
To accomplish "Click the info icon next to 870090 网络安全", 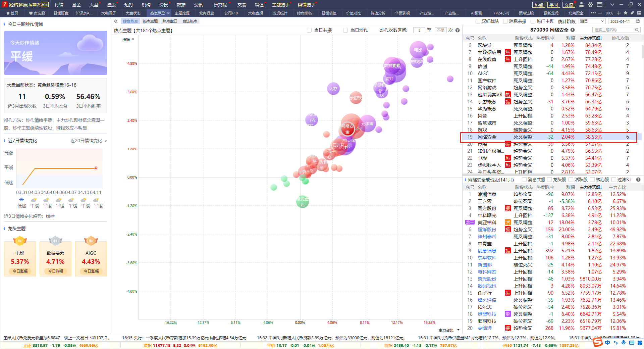I will (x=573, y=30).
